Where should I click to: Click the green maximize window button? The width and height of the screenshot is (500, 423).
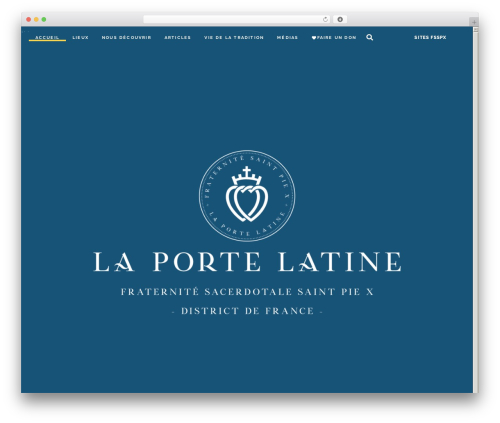44,19
